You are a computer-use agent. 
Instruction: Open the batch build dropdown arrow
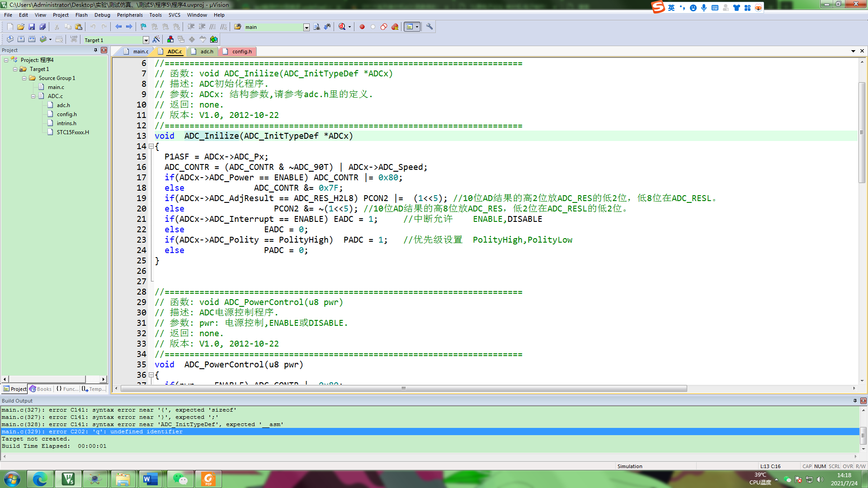pyautogui.click(x=50, y=40)
